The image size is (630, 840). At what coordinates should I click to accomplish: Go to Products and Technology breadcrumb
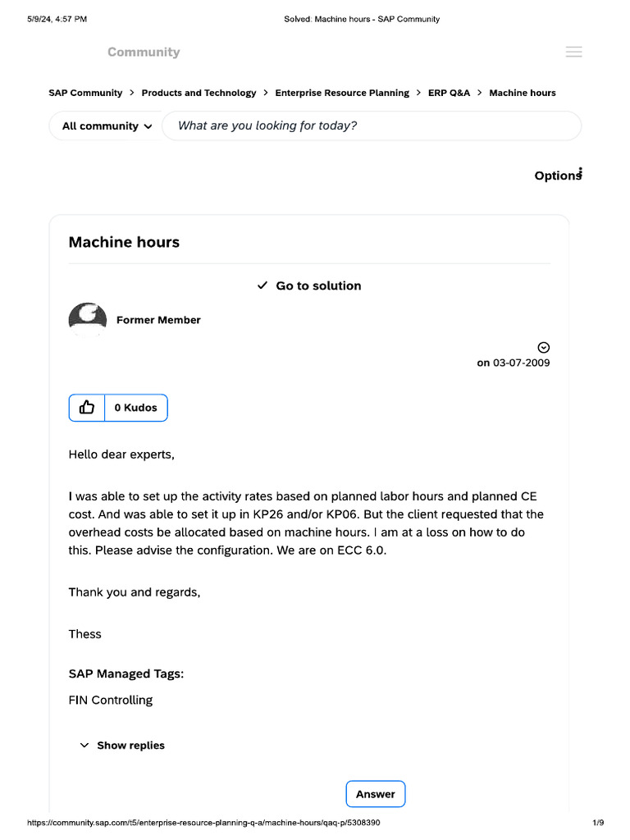click(199, 94)
